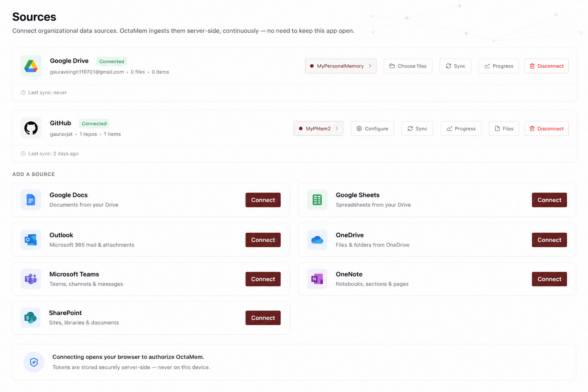
Task: Connect SharePoint
Action: pyautogui.click(x=263, y=318)
